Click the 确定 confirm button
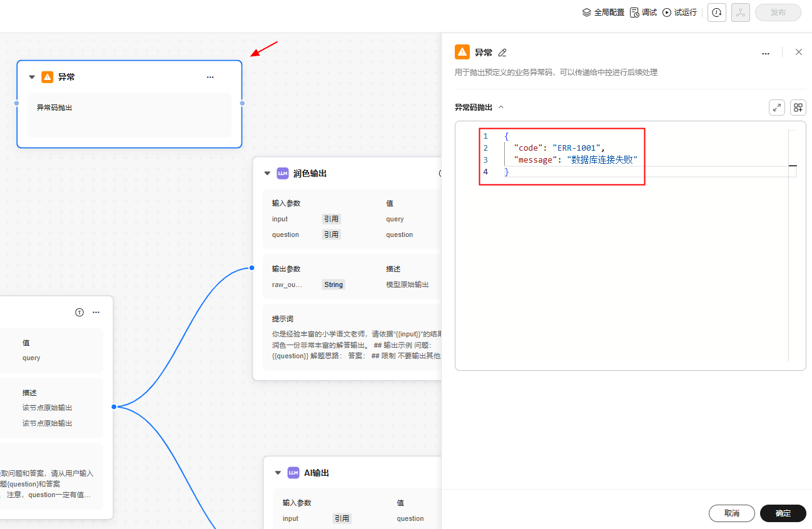 point(783,513)
